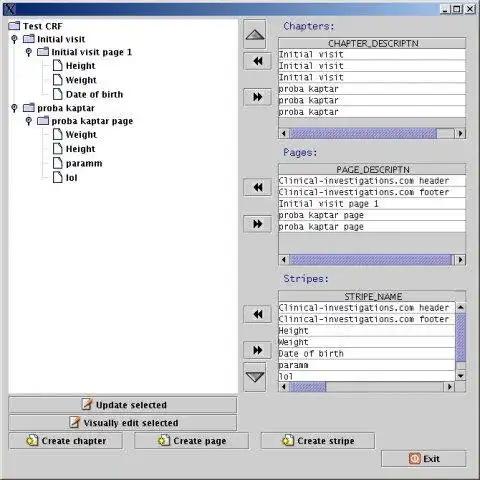Click the STRIPE_NAME column header
Image resolution: width=480 pixels, height=480 pixels.
[372, 296]
